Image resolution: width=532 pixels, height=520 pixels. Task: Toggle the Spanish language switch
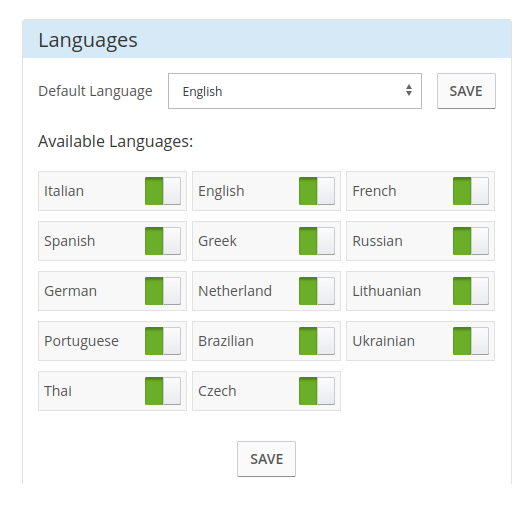(x=163, y=241)
